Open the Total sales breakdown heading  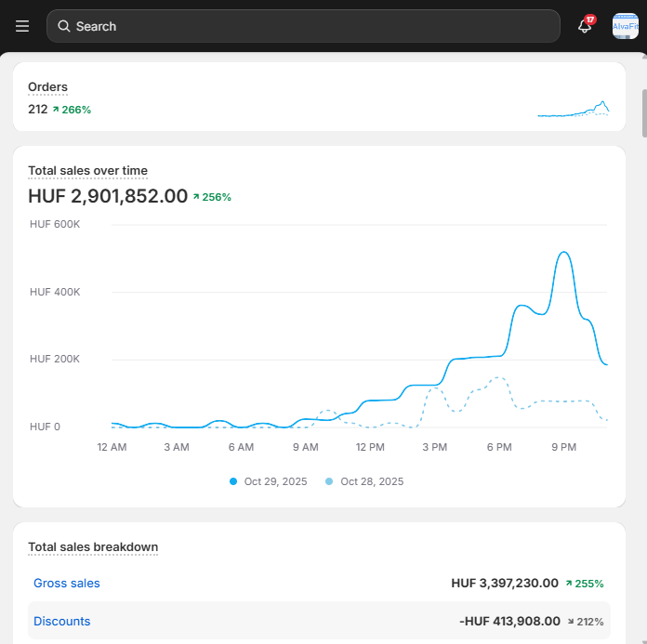(x=93, y=547)
